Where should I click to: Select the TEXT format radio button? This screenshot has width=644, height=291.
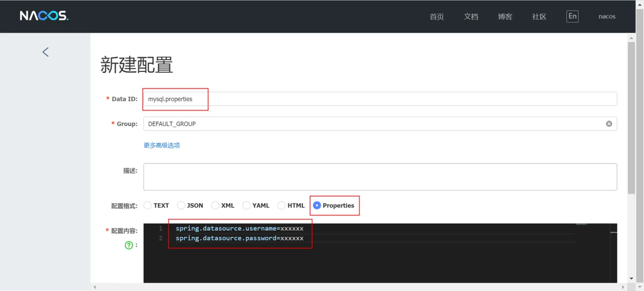point(148,205)
